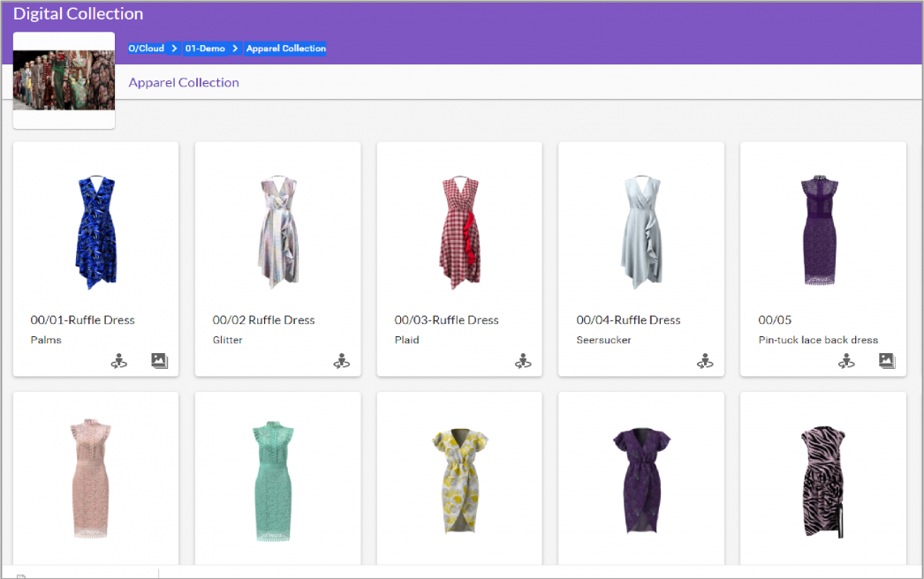Click the Glitter subtitle

click(x=227, y=340)
